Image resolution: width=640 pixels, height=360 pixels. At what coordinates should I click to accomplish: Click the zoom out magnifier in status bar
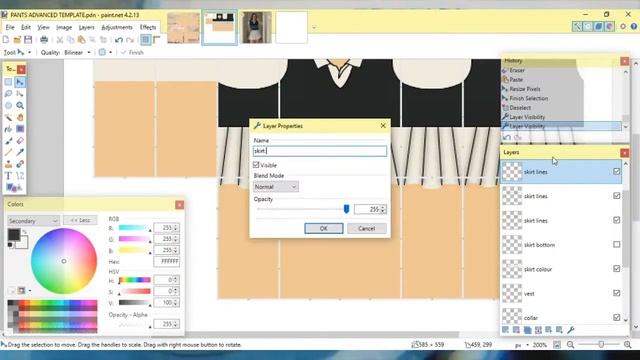coord(570,345)
